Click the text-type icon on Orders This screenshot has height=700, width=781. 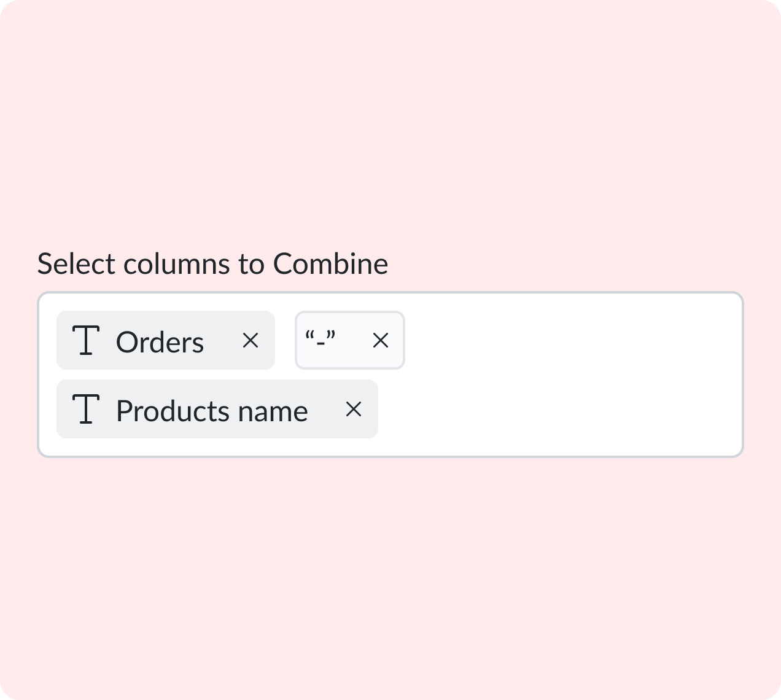pos(87,341)
